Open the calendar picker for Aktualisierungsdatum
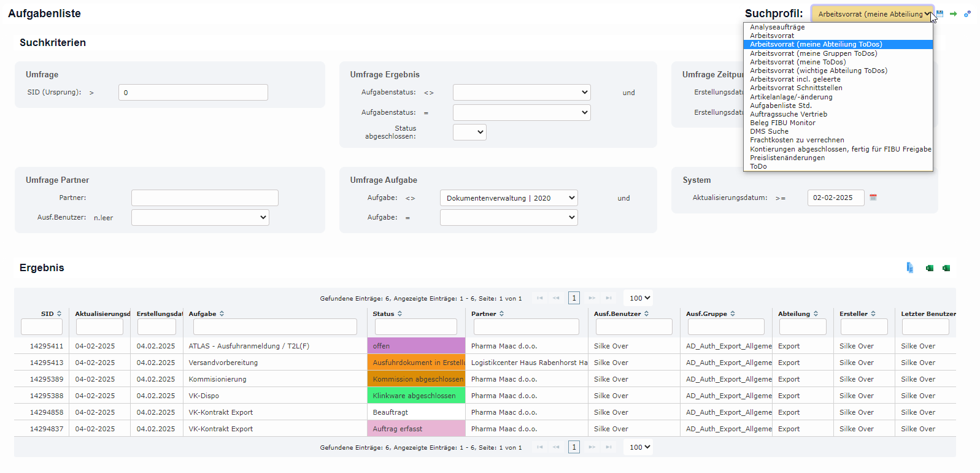This screenshot has height=473, width=980. click(873, 198)
